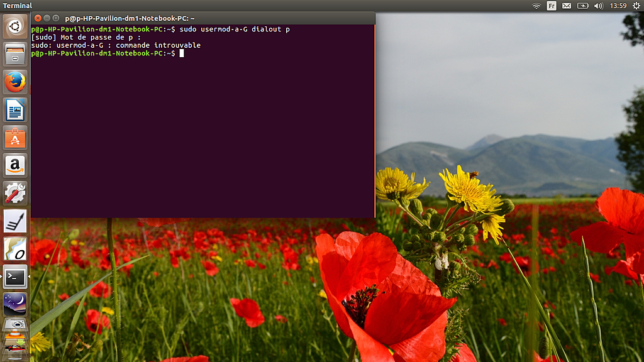Open the sound volume indicator
The image size is (644, 362).
(599, 6)
